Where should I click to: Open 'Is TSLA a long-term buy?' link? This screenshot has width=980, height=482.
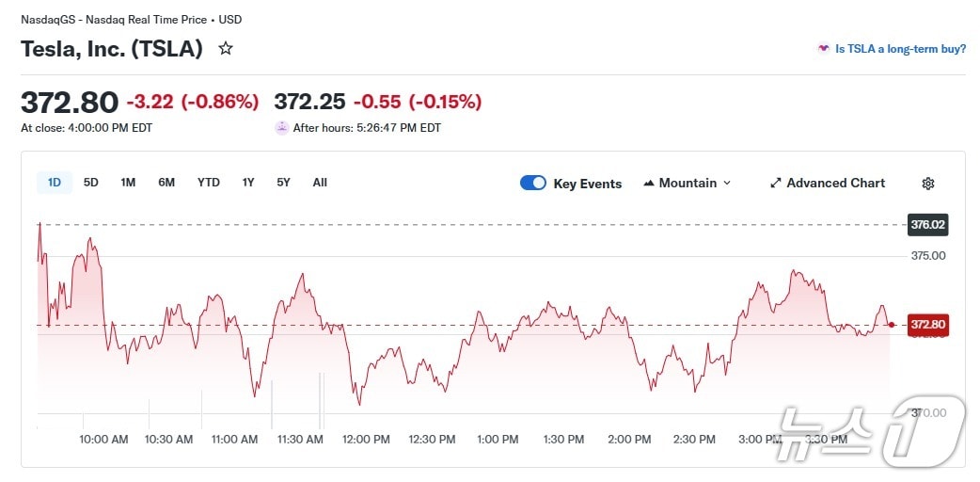pyautogui.click(x=900, y=49)
